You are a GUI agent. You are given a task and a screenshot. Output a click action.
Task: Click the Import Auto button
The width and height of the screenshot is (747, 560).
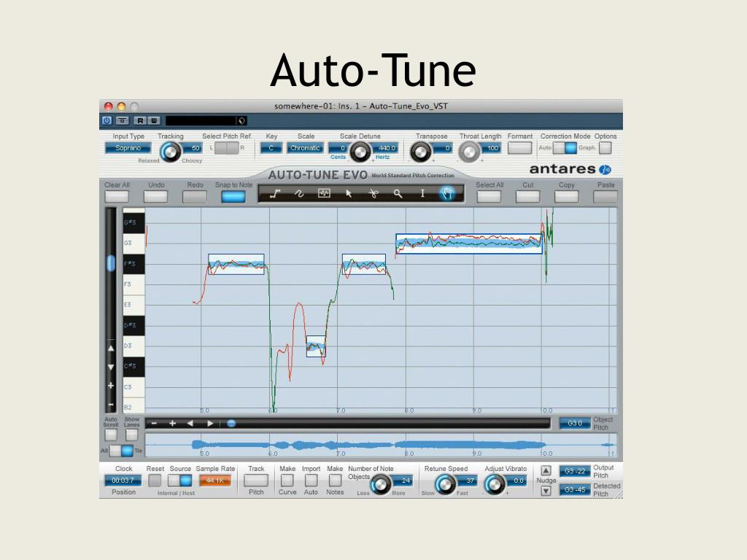pos(311,481)
